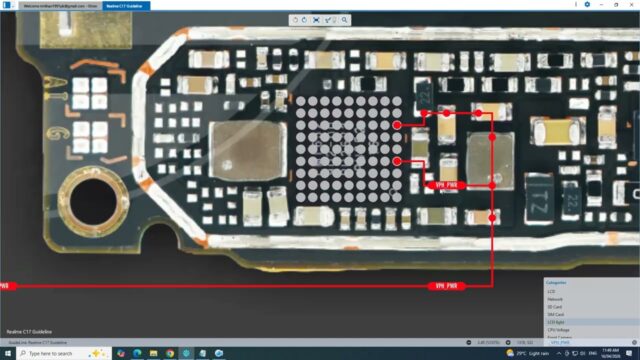Open the app menu icon at top-left
Image resolution: width=640 pixels, height=360 pixels.
pyautogui.click(x=7, y=5)
